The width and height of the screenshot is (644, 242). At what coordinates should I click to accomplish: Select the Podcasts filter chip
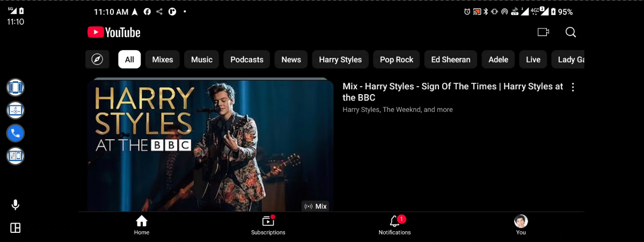tap(247, 59)
